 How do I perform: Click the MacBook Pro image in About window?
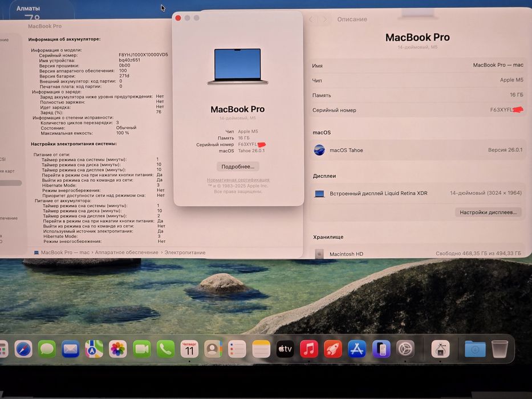tap(238, 66)
